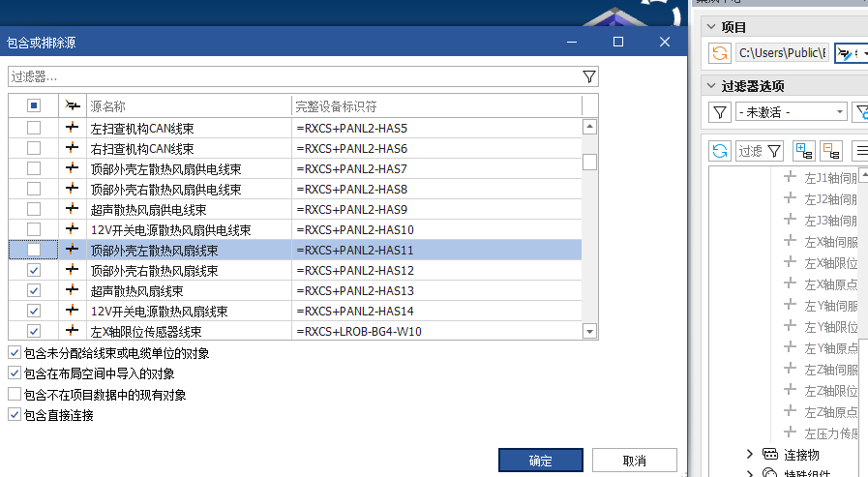Click the harness icon of 顶部外壳右散热风扇线束
868x477 pixels.
(72, 270)
